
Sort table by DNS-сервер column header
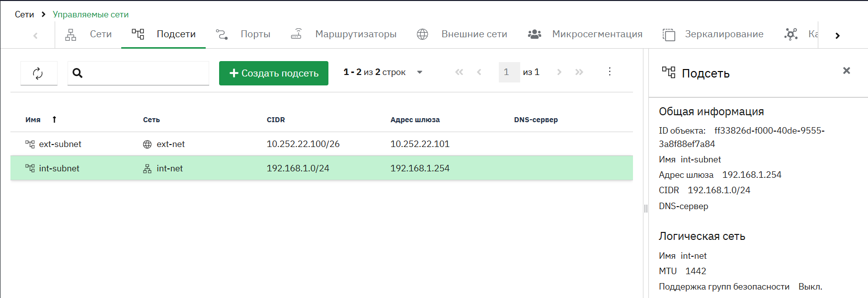point(536,120)
